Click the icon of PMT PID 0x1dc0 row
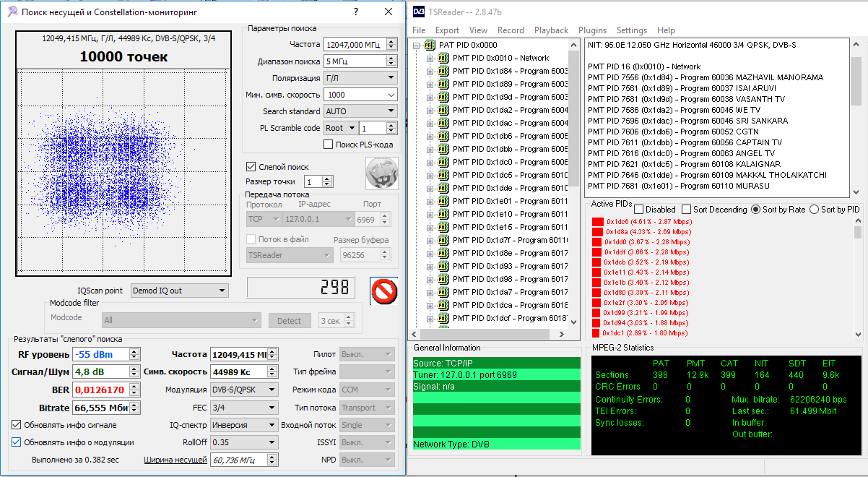 (x=443, y=162)
